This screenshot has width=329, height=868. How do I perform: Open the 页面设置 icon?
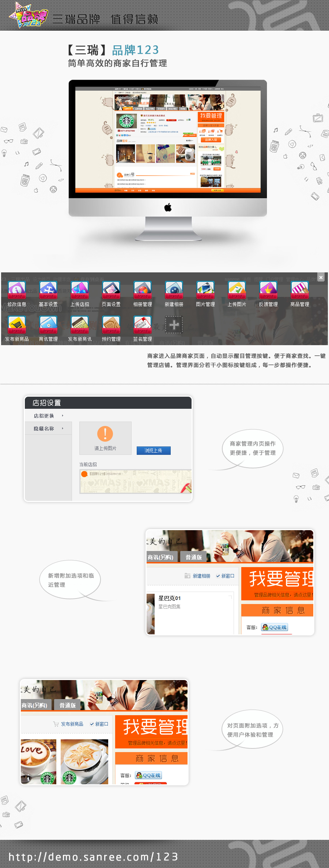[111, 290]
